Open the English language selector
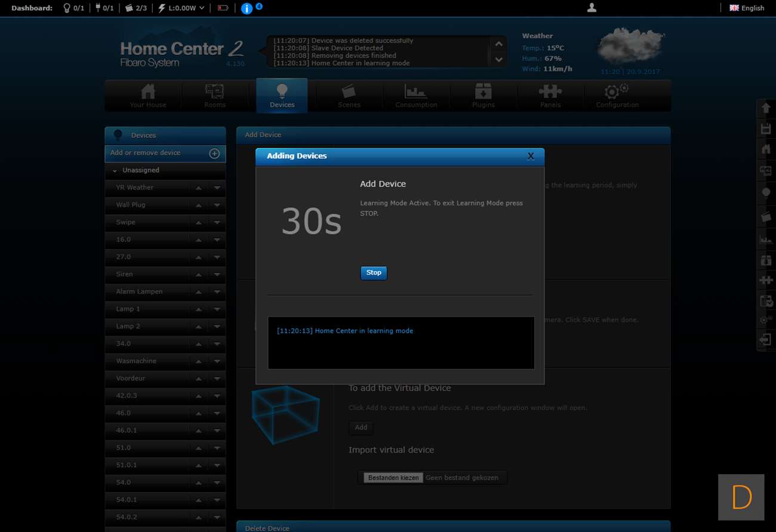 point(747,8)
